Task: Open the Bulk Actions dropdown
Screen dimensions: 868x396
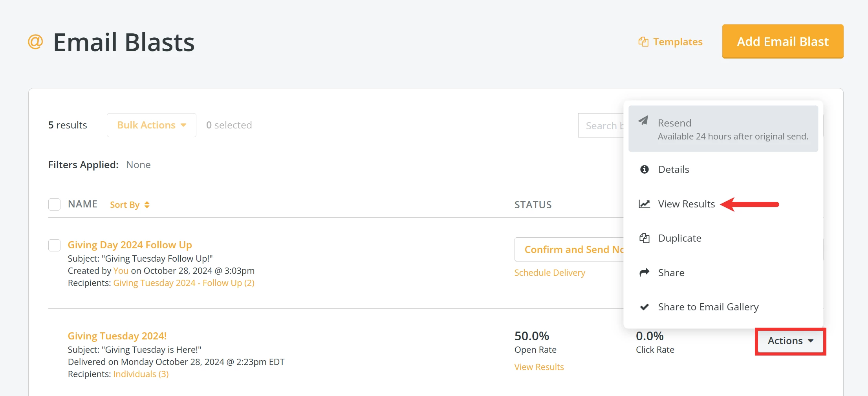Action: tap(151, 125)
